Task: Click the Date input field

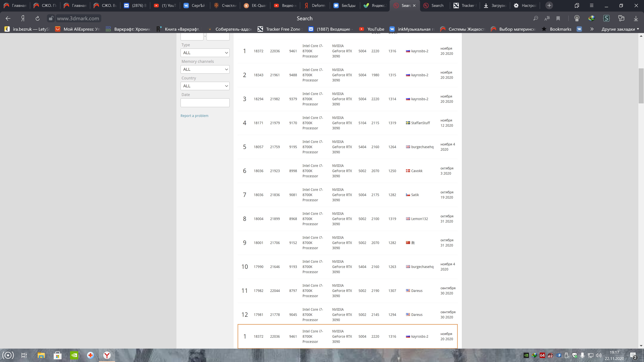Action: (x=205, y=103)
